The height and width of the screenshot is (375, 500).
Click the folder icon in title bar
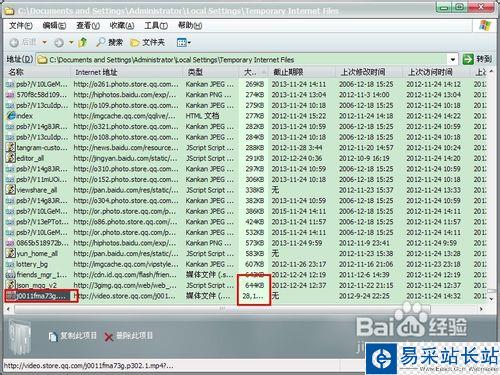coord(9,11)
